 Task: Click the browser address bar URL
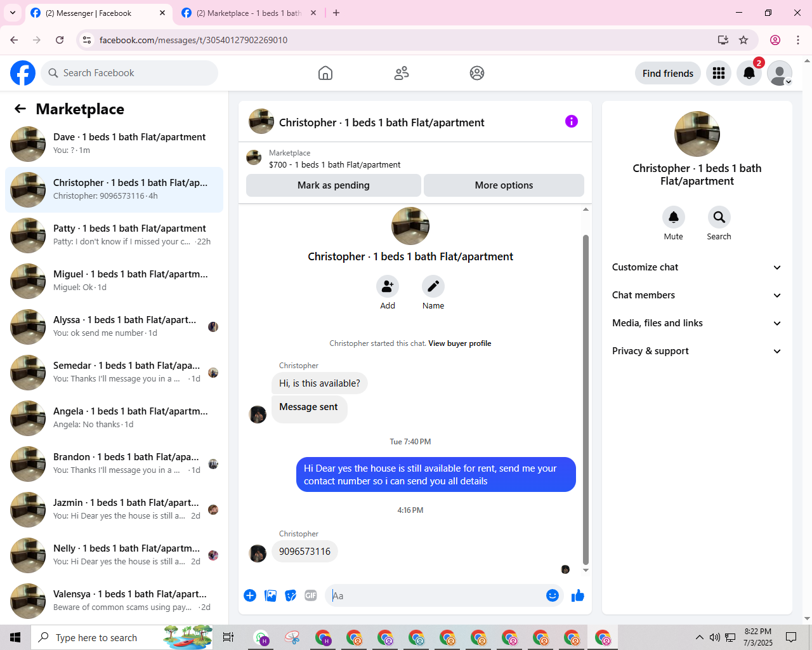coord(193,40)
